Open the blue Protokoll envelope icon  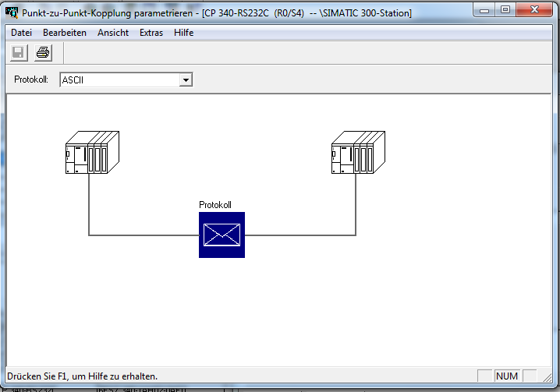pos(222,235)
